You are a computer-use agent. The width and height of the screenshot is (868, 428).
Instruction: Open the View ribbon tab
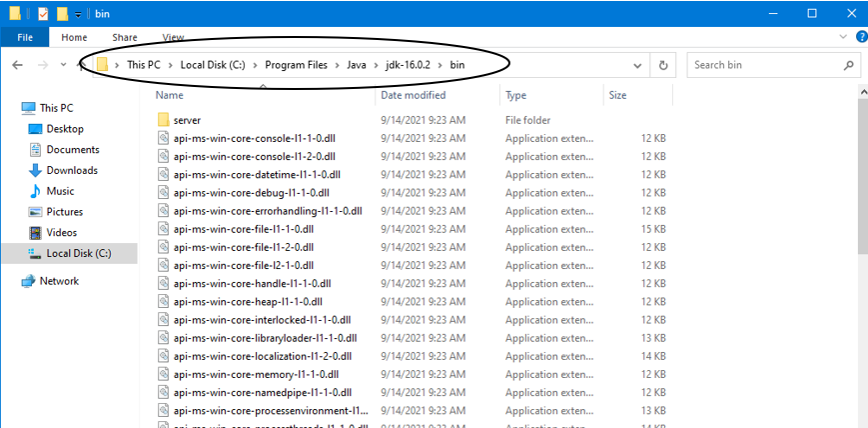pos(173,38)
